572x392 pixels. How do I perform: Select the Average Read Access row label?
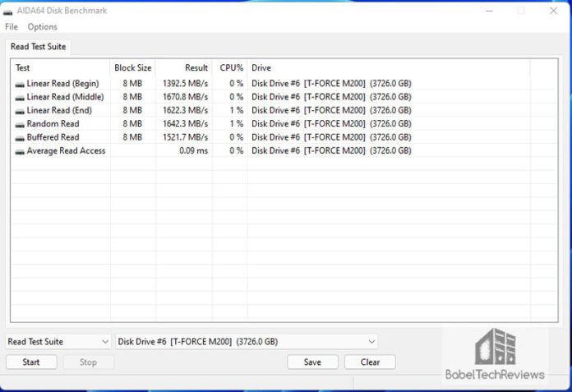66,151
